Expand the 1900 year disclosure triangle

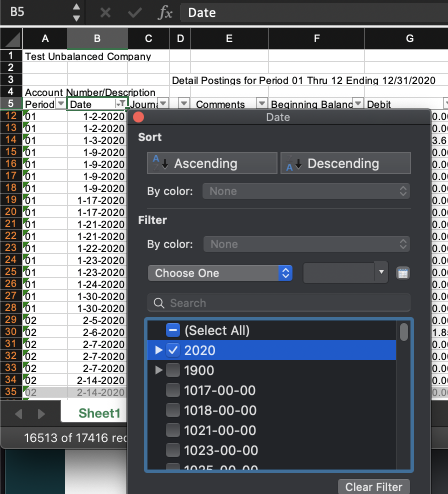(159, 370)
